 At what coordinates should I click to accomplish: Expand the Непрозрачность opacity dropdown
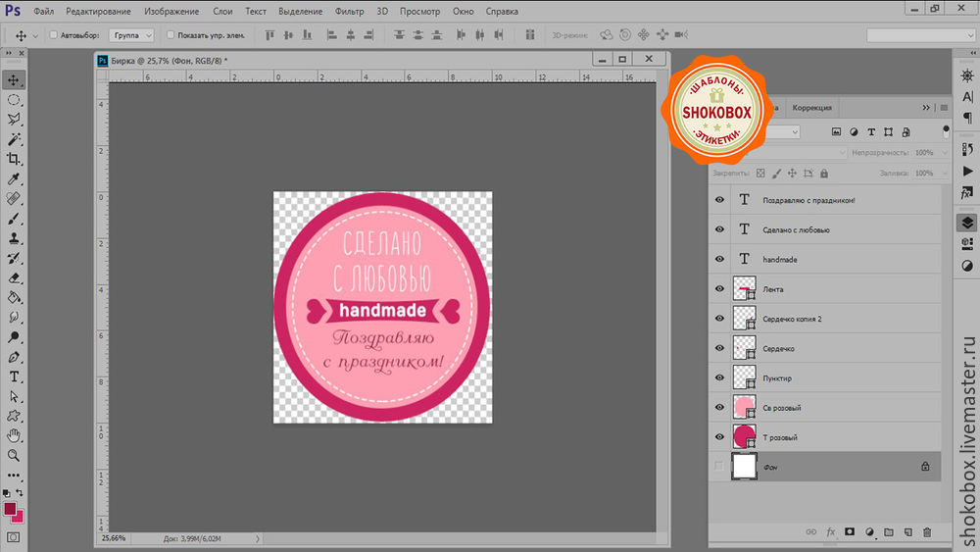942,153
